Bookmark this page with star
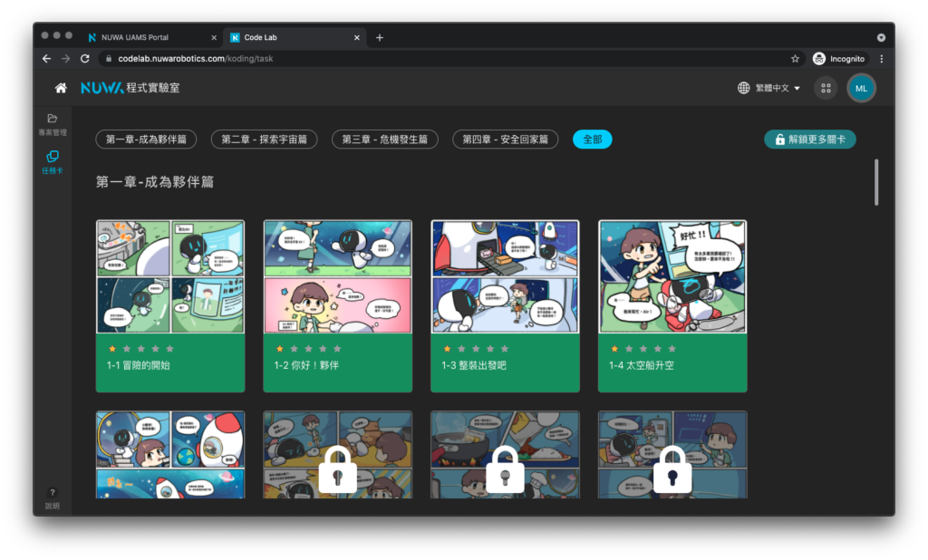Image resolution: width=928 pixels, height=560 pixels. click(x=795, y=59)
